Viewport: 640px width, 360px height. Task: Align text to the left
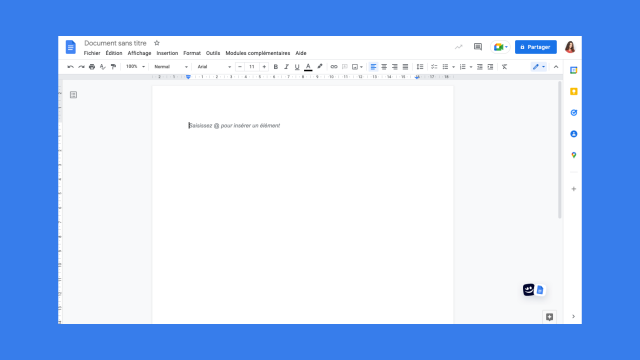click(373, 67)
